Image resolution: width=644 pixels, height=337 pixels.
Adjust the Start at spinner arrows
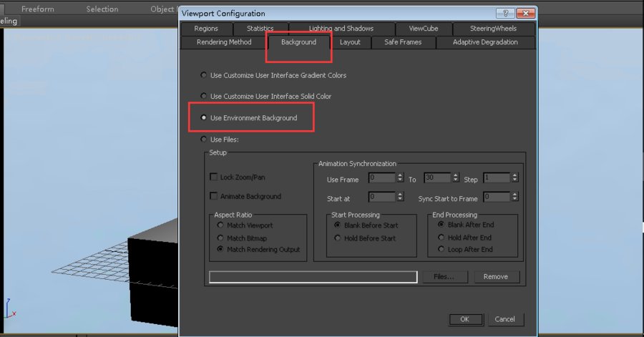point(400,197)
